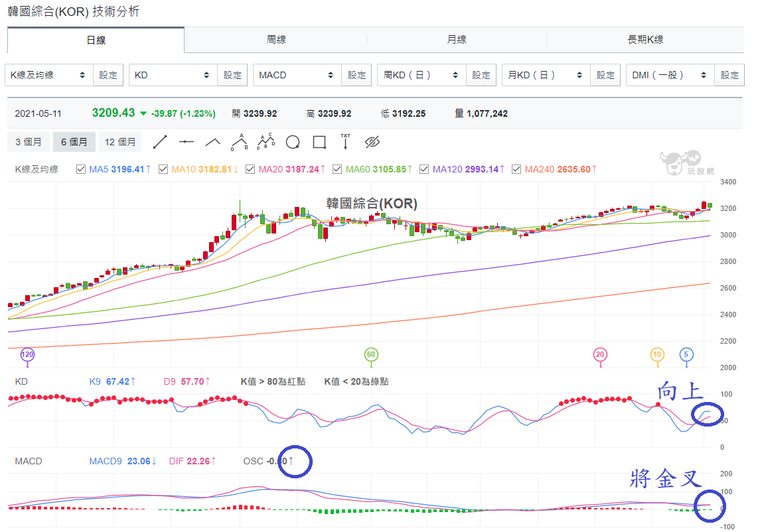The height and width of the screenshot is (532, 760).
Task: Click the date 2021-05-11
Action: click(x=38, y=114)
